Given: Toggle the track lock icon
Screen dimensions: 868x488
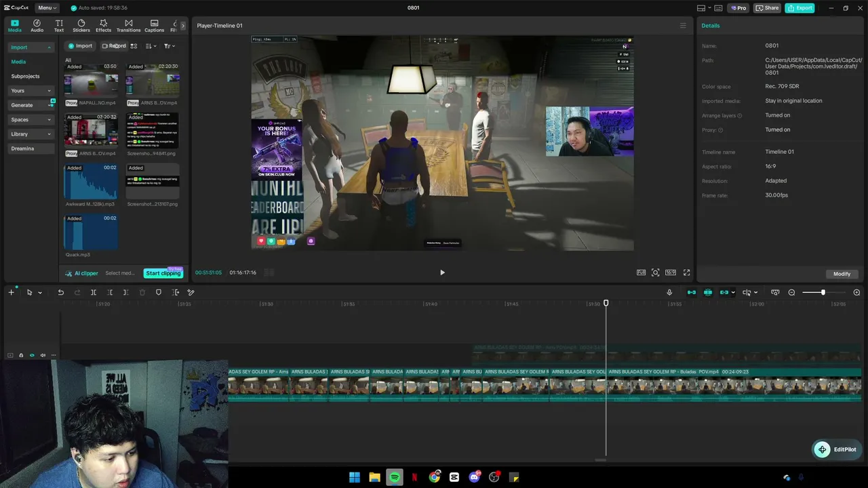Looking at the screenshot, I should (x=21, y=355).
